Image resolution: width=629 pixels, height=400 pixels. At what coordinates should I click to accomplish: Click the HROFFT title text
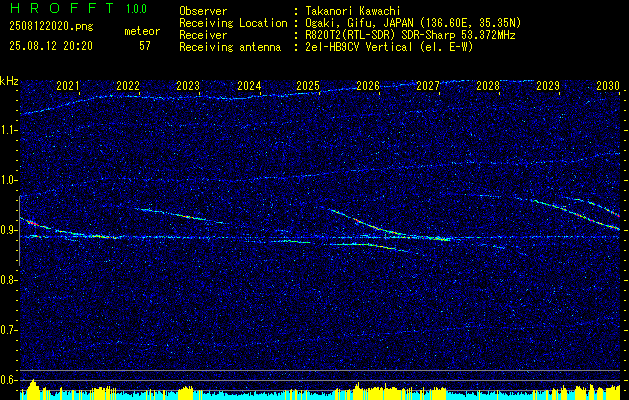pyautogui.click(x=62, y=8)
